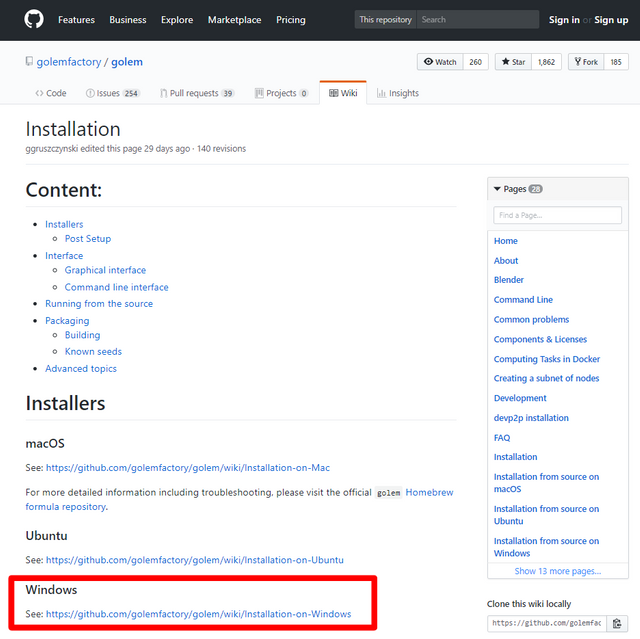Open the Installation-on-Windows wiki URL

pyautogui.click(x=198, y=614)
